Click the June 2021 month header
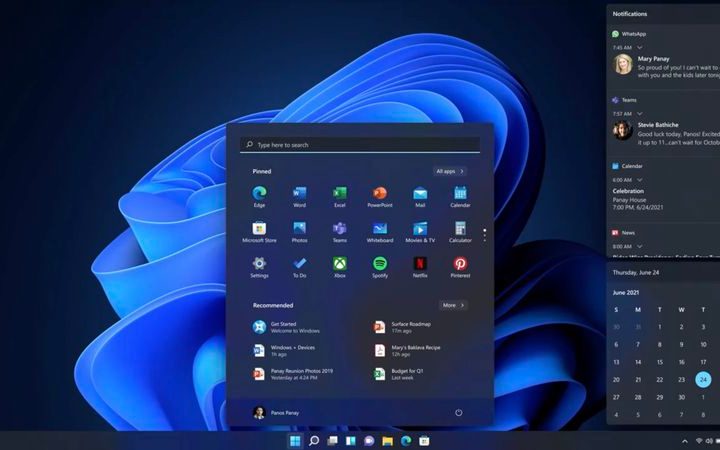 click(625, 292)
